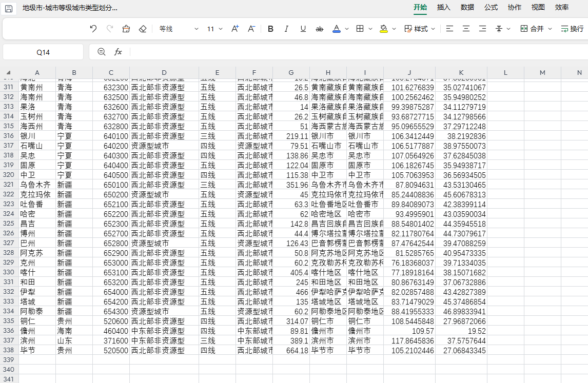588x383 pixels.
Task: Click the Q14 name box
Action: tap(43, 52)
